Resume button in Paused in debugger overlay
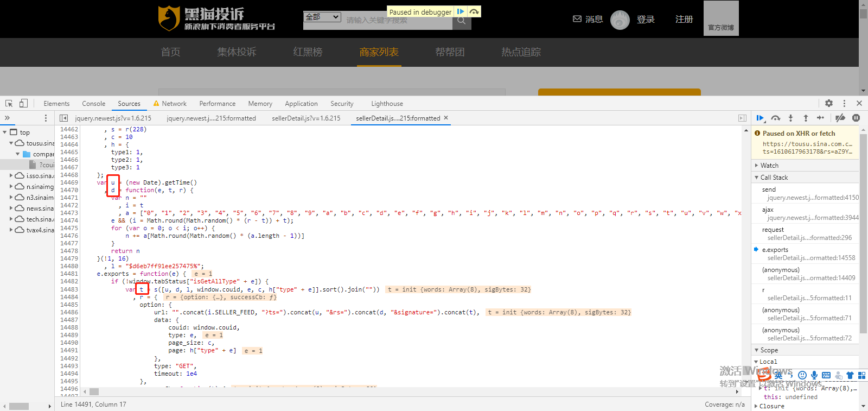 pos(460,11)
